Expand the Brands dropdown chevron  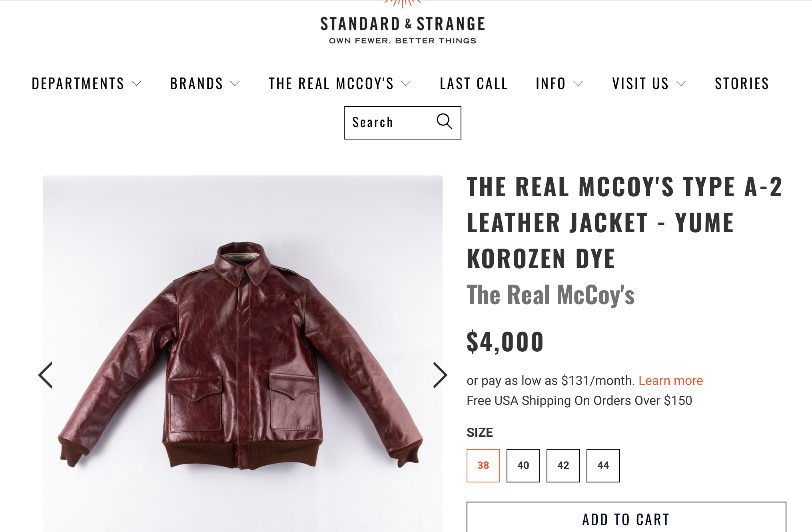(235, 84)
